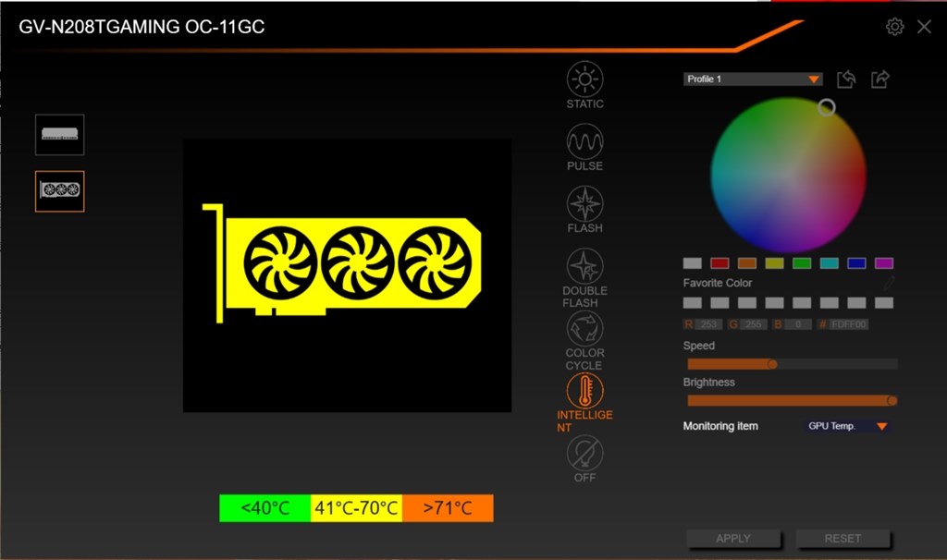This screenshot has width=947, height=560.
Task: Click the <40°C green temperature band
Action: (265, 508)
